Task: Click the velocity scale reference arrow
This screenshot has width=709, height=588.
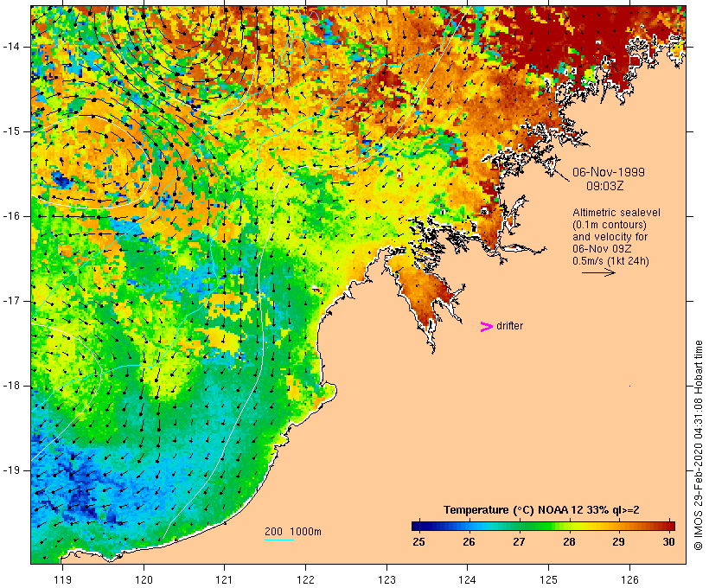Action: click(x=598, y=272)
